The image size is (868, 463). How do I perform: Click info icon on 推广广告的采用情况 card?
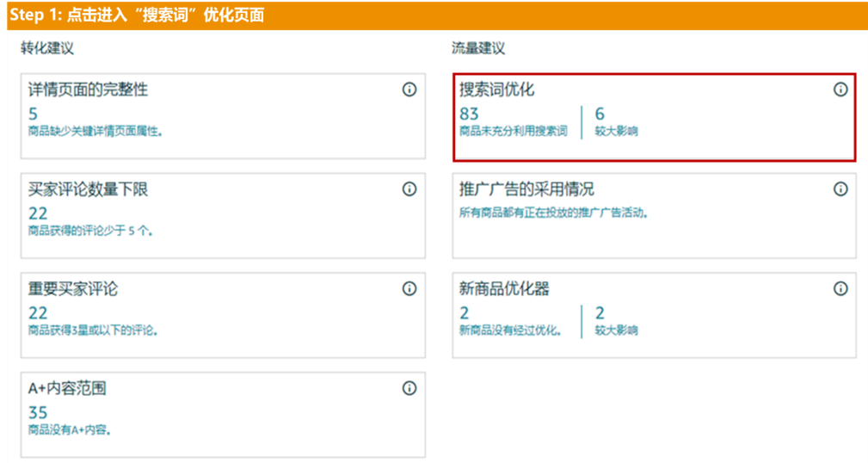840,188
